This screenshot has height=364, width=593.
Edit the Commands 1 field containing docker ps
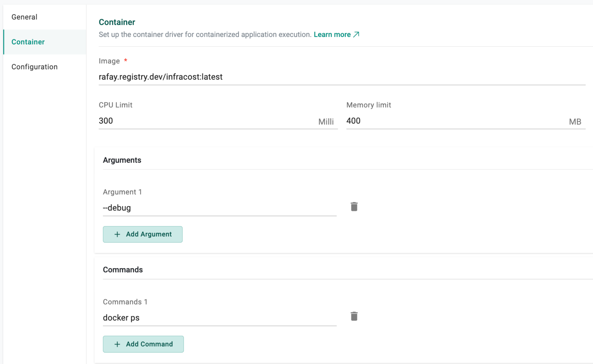[x=219, y=318]
